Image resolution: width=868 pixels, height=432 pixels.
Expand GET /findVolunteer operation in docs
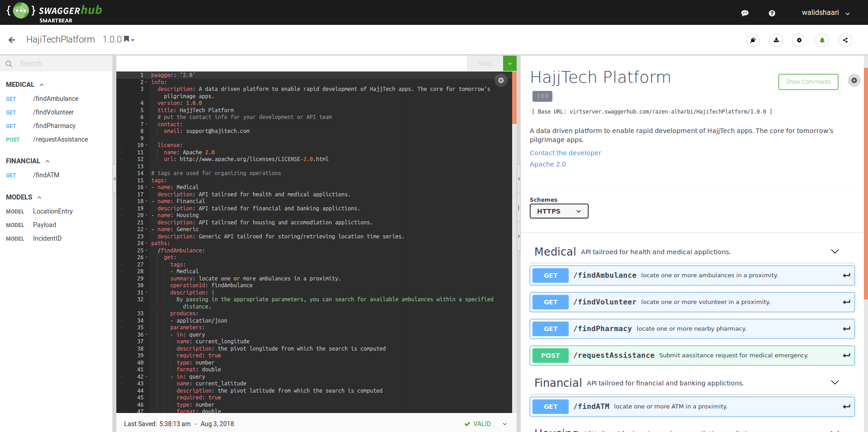click(x=692, y=302)
